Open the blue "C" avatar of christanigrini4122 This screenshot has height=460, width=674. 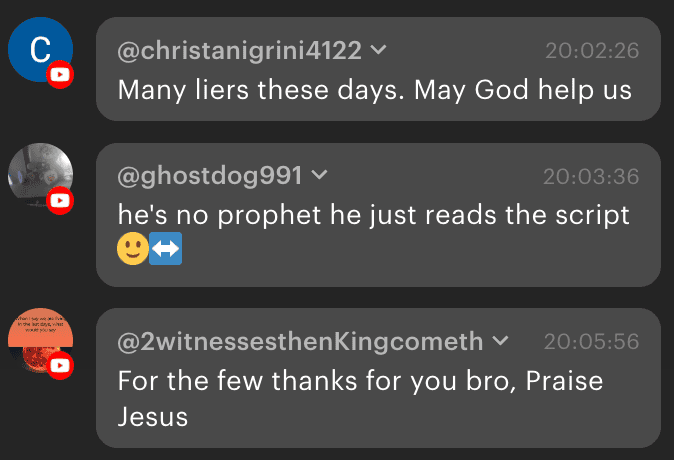tap(38, 50)
